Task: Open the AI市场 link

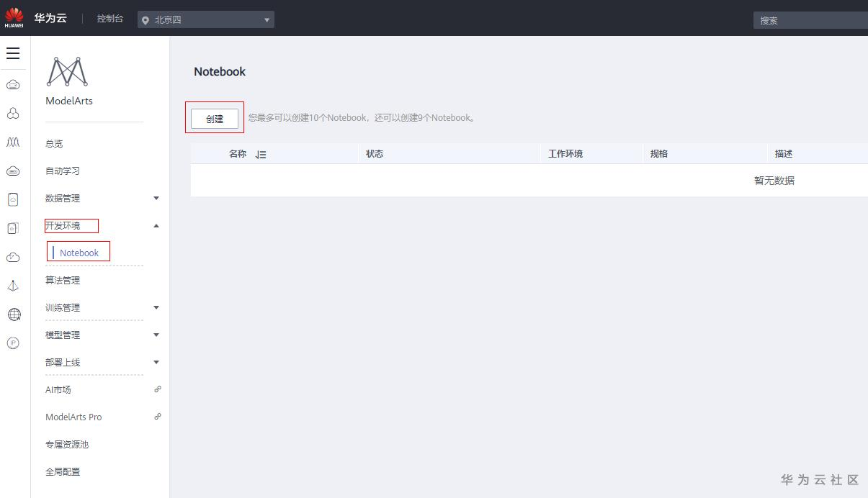Action: (x=58, y=389)
